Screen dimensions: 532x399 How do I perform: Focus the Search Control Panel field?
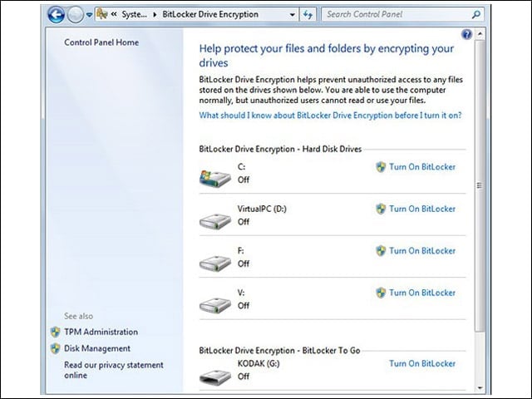tap(397, 15)
